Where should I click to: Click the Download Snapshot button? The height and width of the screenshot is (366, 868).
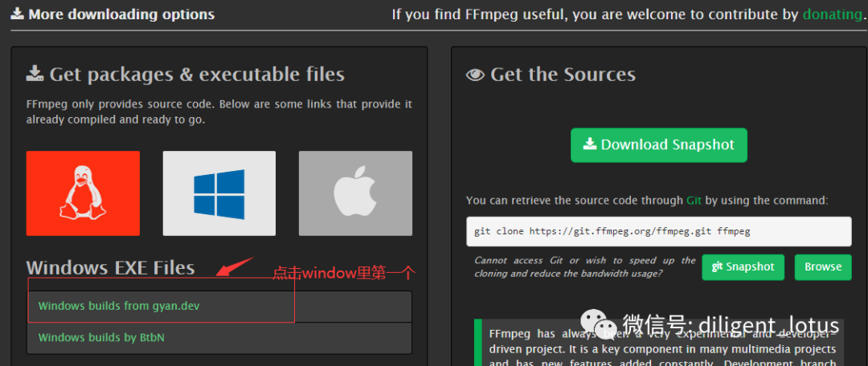pos(659,144)
